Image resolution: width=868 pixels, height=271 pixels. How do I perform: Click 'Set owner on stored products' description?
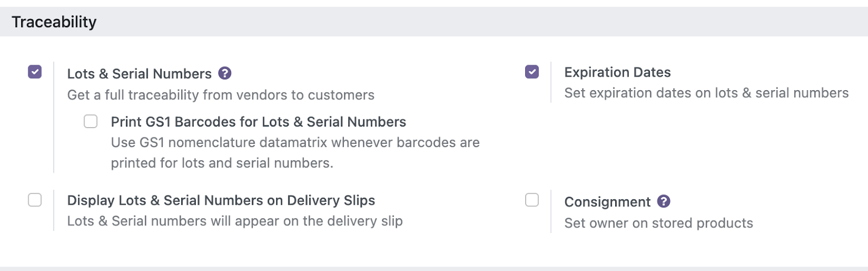(659, 223)
